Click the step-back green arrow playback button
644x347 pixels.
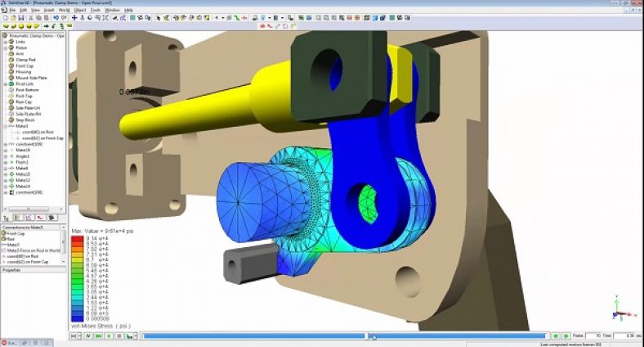pyautogui.click(x=109, y=336)
